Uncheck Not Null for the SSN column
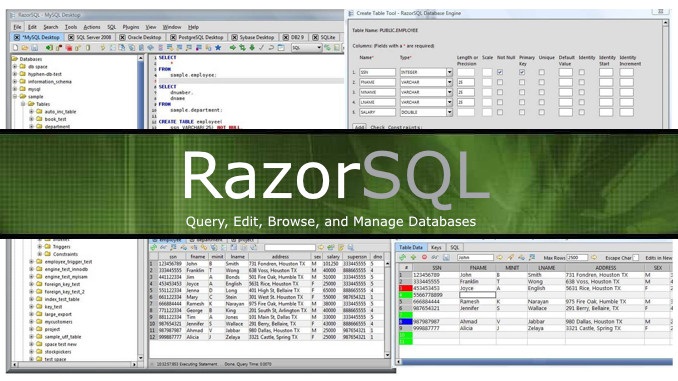Image resolution: width=678 pixels, height=381 pixels. [x=500, y=72]
